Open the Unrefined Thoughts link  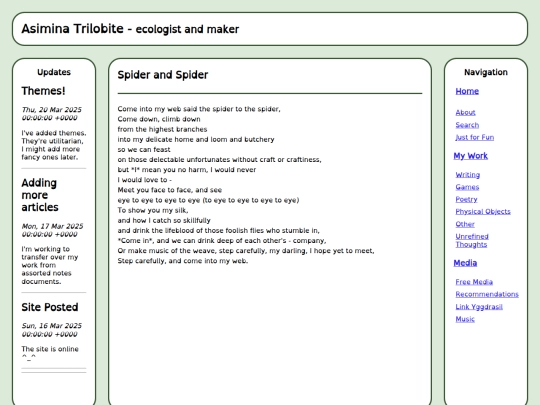472,240
